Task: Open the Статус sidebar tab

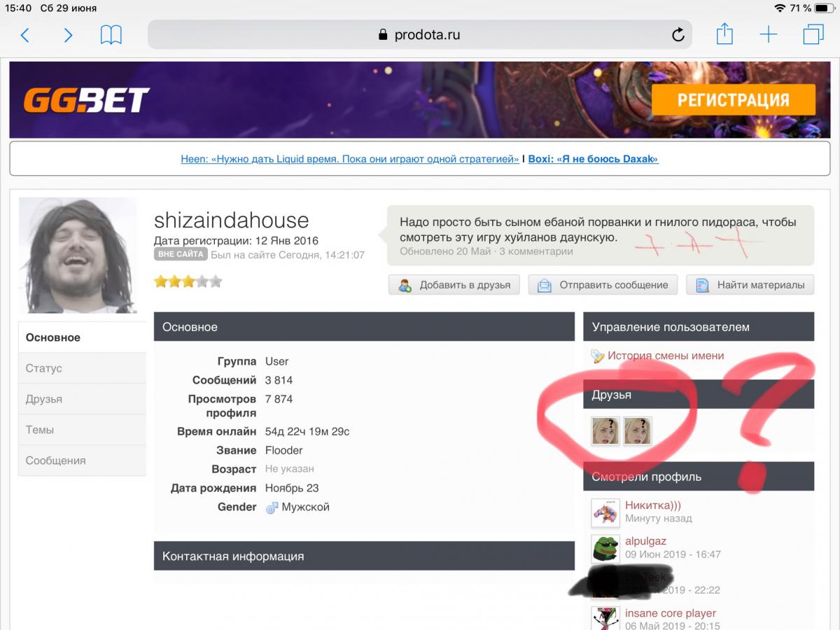Action: [82, 368]
